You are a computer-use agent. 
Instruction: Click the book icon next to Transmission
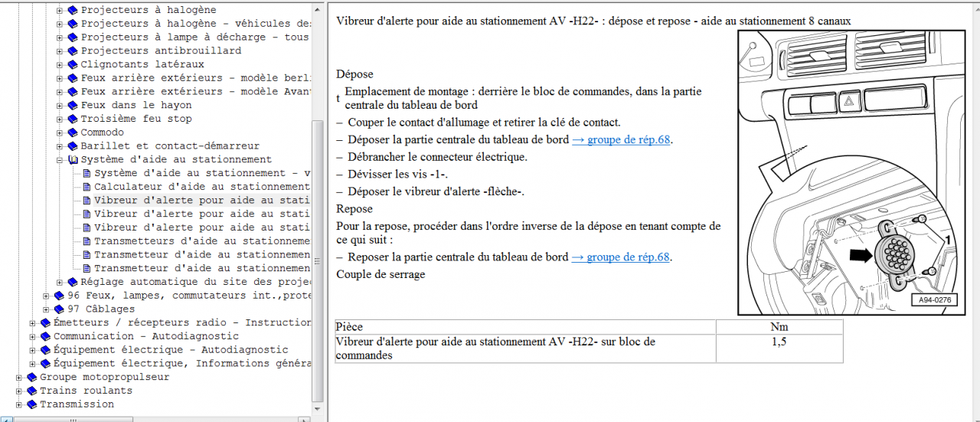pos(31,404)
